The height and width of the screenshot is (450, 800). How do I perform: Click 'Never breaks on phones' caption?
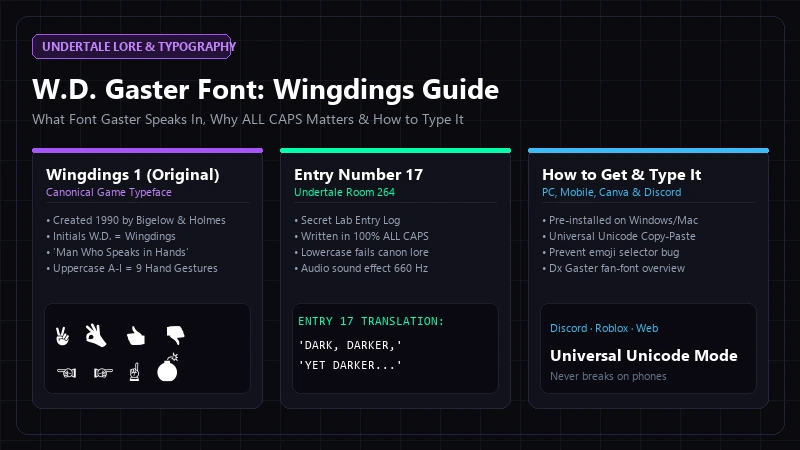tap(608, 376)
